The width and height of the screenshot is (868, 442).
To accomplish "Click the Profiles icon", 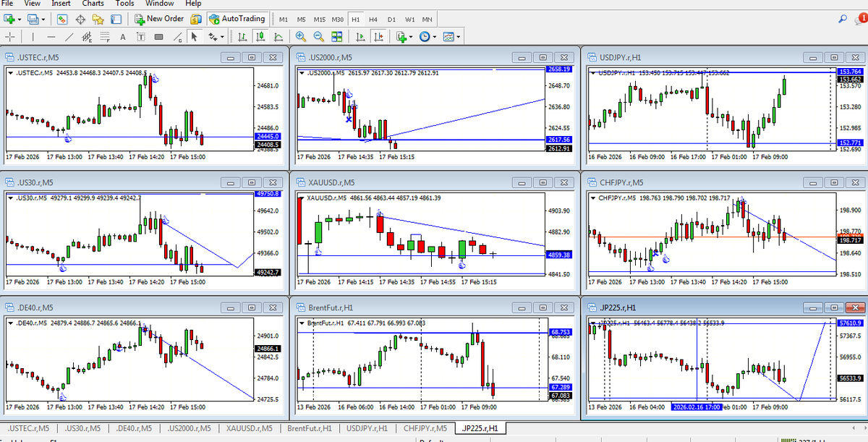I will click(x=33, y=19).
